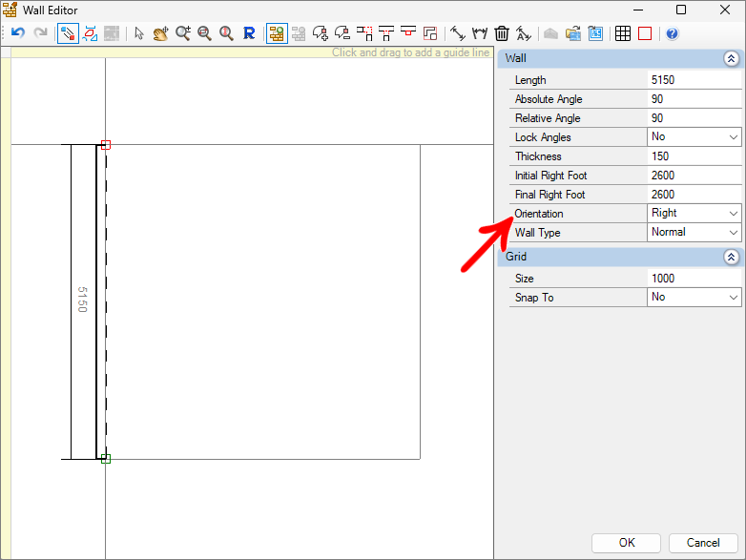Maximize the Wall Editor window

[681, 10]
